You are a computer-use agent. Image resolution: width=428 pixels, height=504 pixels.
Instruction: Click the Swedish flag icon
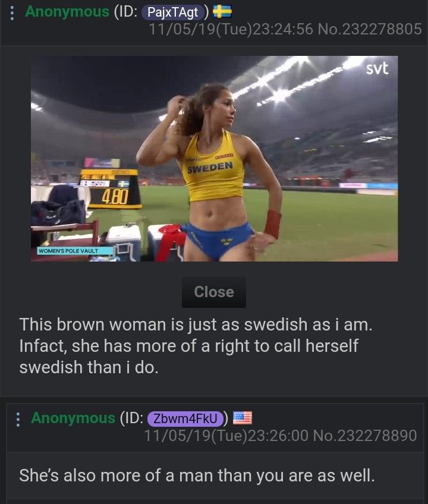(222, 11)
